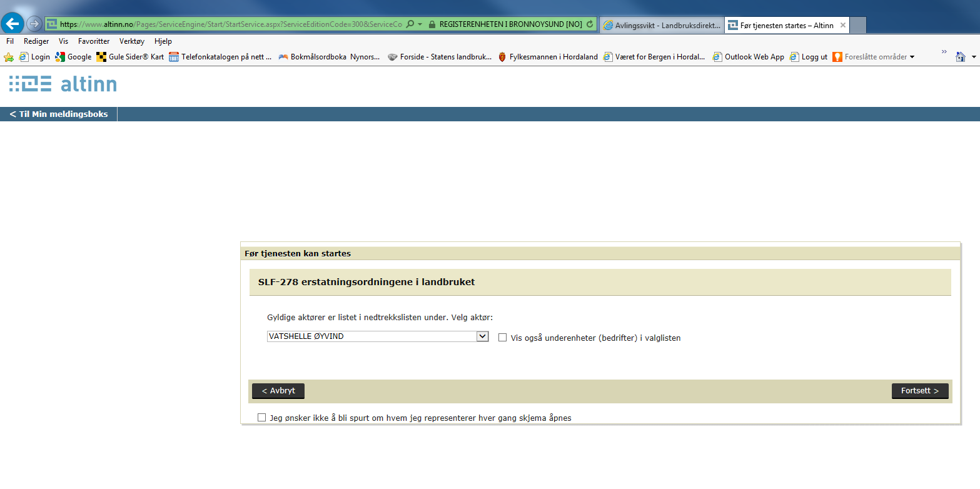980x489 pixels.
Task: Click the add to favorites star icon
Action: coord(9,57)
